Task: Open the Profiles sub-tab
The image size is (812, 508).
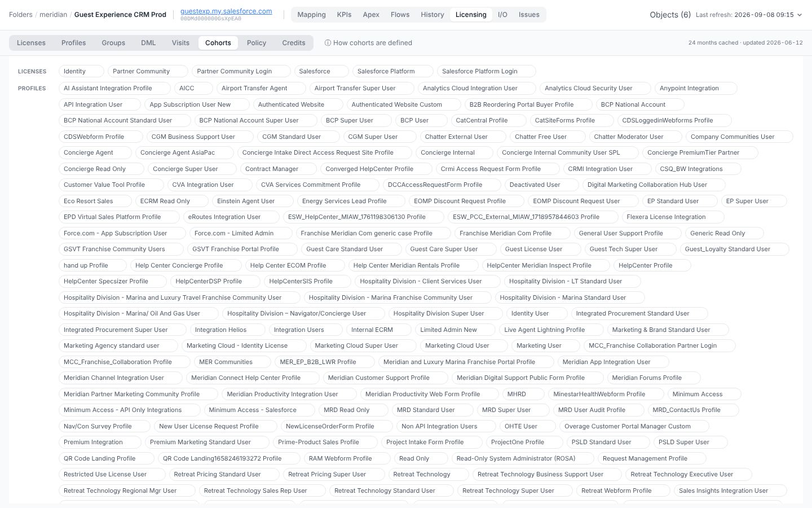Action: [74, 43]
